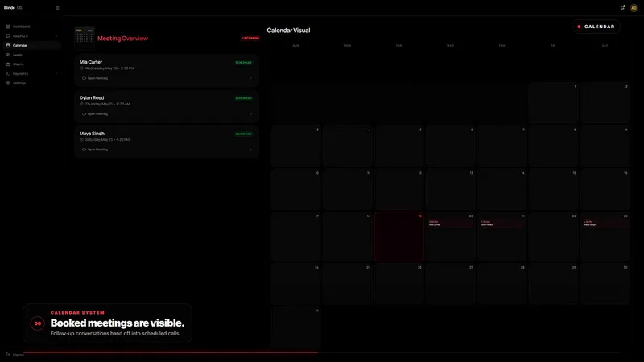Screen dimensions: 644x362
Task: Click the Logout icon at bottom left
Action: (8, 355)
